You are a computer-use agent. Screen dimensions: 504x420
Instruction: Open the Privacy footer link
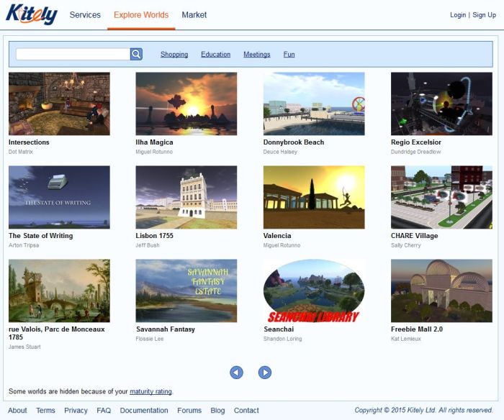(76, 411)
